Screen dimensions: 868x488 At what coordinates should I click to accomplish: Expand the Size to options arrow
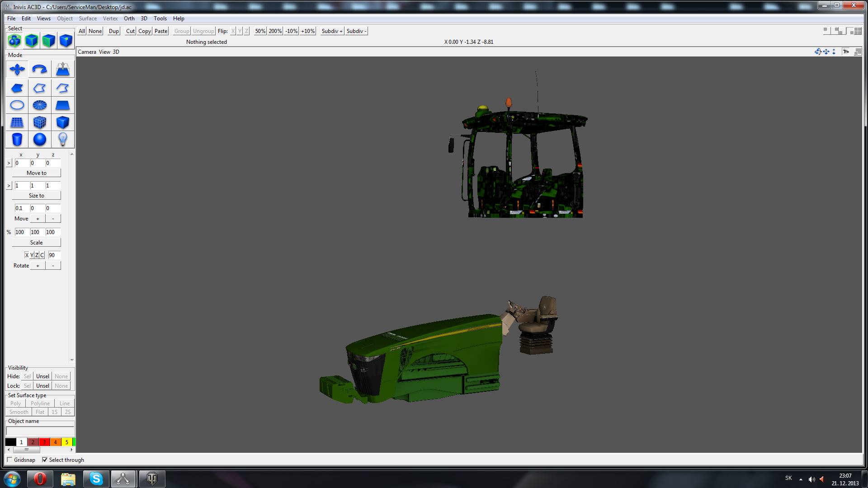coord(9,185)
